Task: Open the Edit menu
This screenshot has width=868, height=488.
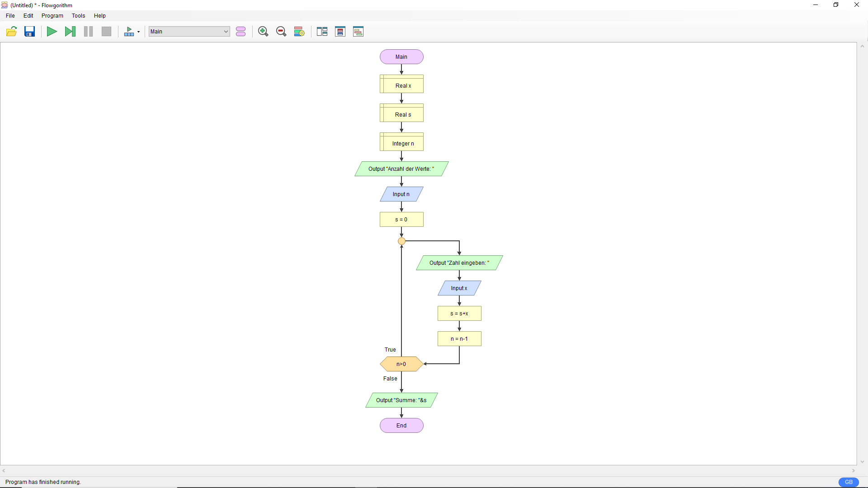Action: coord(28,16)
